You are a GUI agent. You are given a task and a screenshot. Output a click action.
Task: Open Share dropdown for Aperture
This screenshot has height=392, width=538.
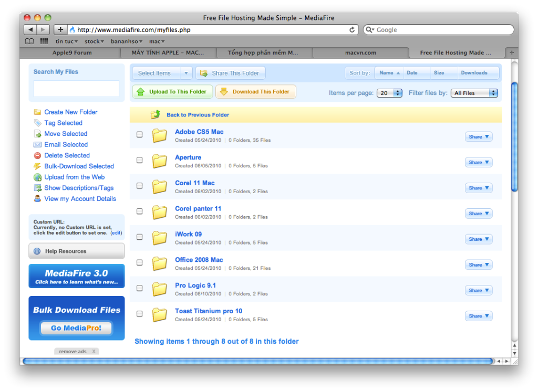pos(479,163)
